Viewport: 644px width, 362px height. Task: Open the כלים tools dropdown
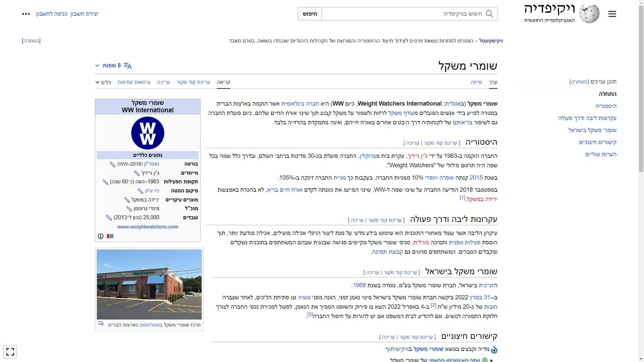pos(103,82)
